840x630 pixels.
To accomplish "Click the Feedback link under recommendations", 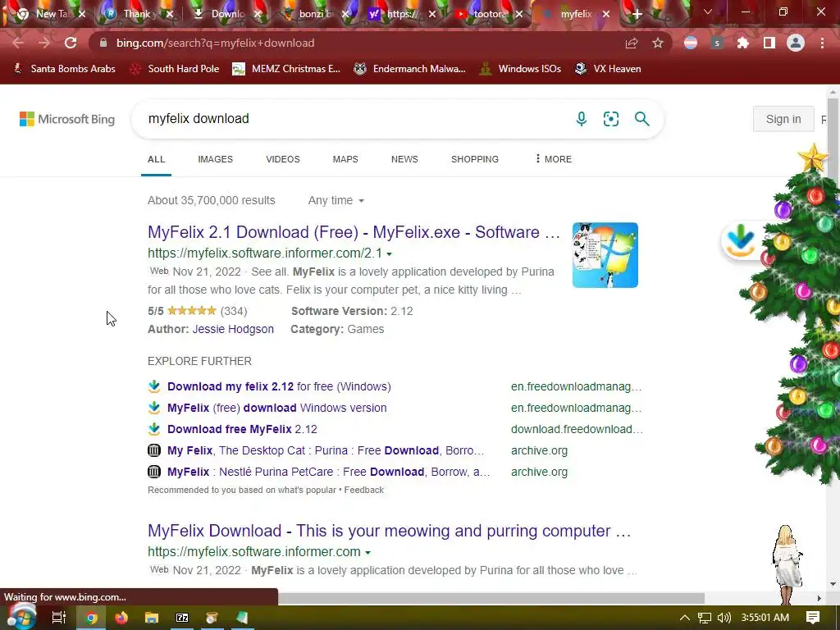I will tap(363, 490).
